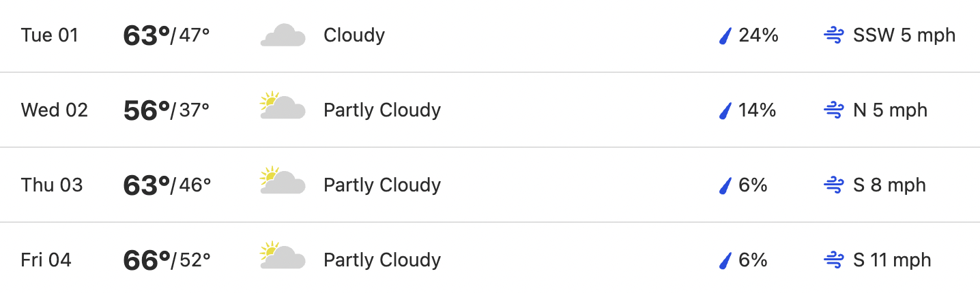Click the wind icon beside S 8 mph

[833, 185]
